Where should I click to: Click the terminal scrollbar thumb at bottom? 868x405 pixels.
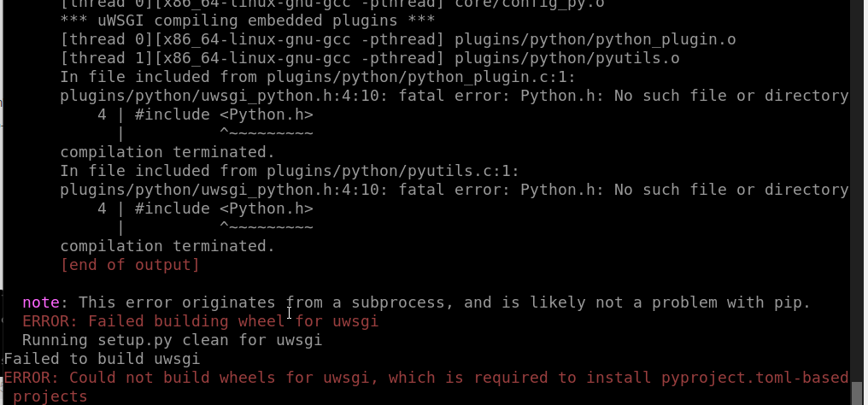point(858,393)
